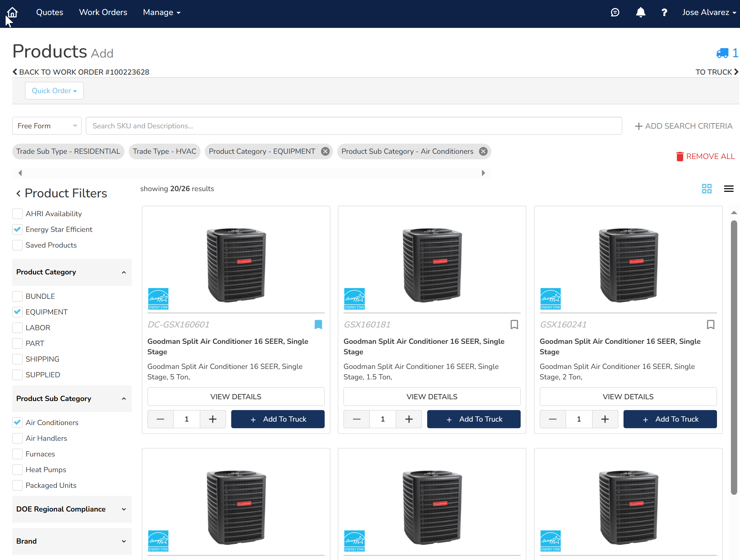Collapse the Product Sub Category section
740x560 pixels.
72,399
